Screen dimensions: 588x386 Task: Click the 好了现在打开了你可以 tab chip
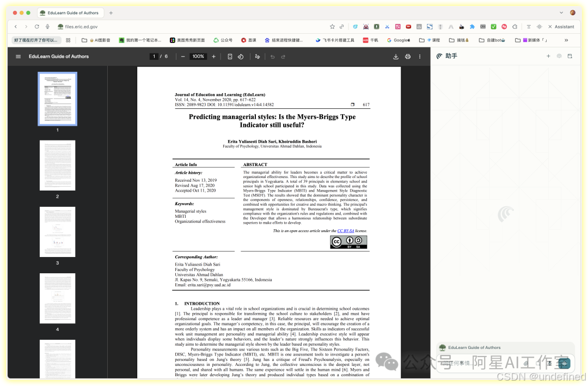(35, 40)
